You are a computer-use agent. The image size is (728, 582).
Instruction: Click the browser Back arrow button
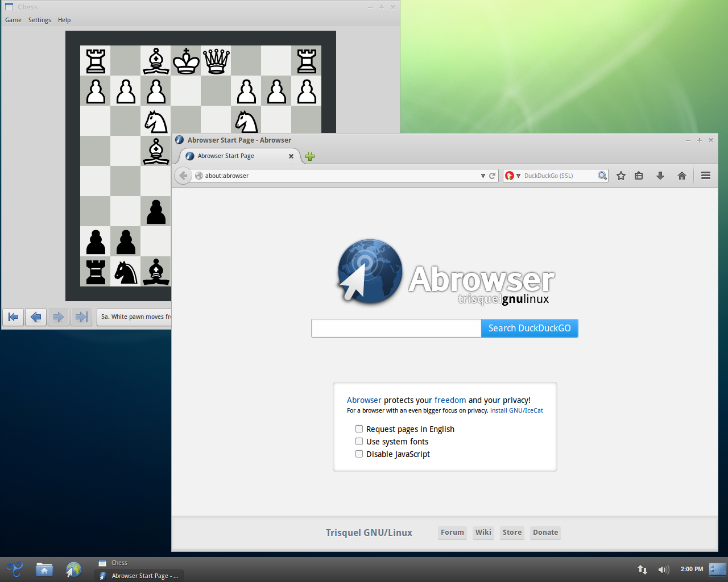pyautogui.click(x=183, y=176)
